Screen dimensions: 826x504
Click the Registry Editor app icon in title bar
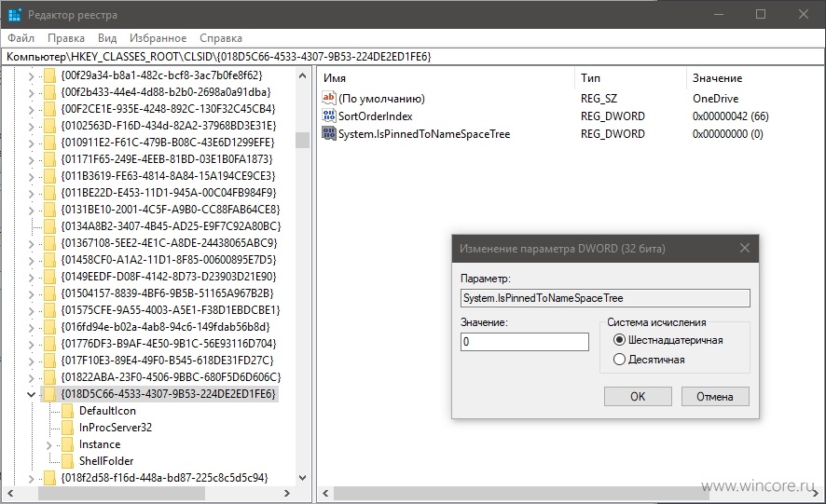[14, 15]
